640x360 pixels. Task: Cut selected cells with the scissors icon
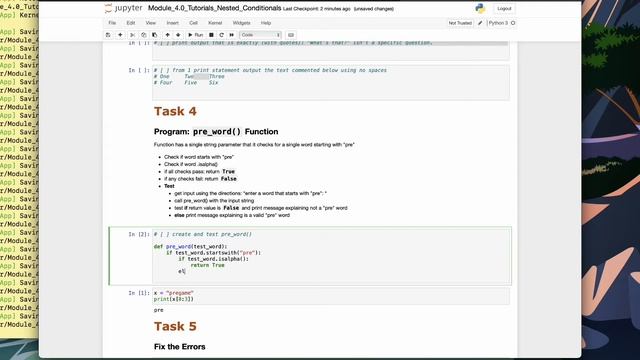132,35
